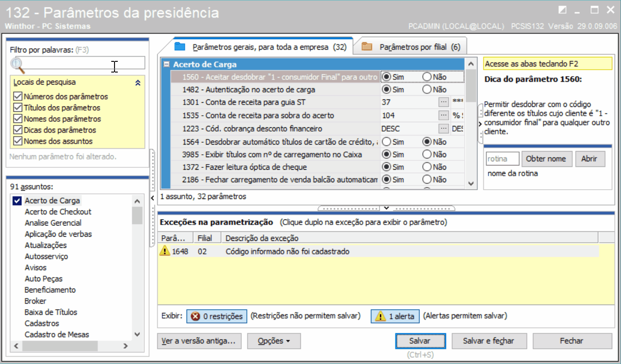
Task: Select the Beneficiamento subject
Action: tap(50, 290)
